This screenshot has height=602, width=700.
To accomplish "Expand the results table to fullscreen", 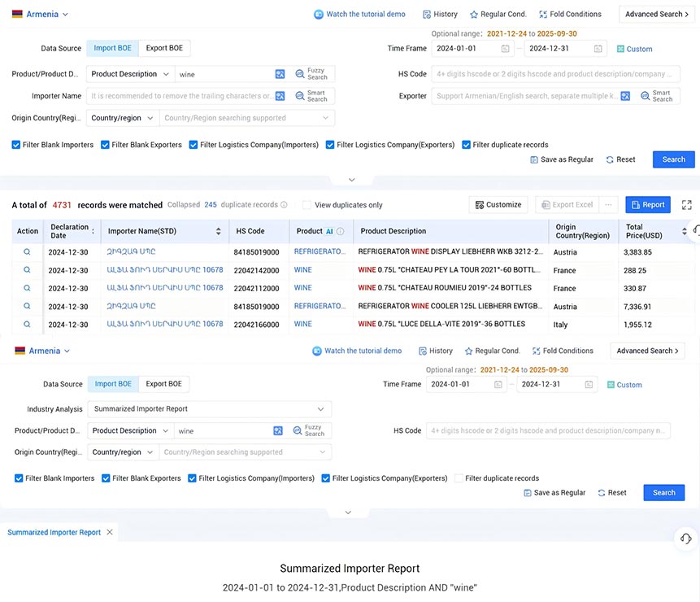I will pyautogui.click(x=687, y=205).
